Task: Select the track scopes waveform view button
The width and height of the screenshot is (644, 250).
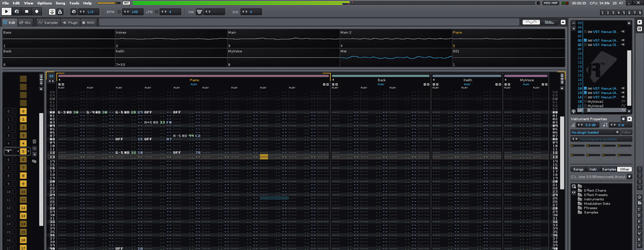Action: 531,22
